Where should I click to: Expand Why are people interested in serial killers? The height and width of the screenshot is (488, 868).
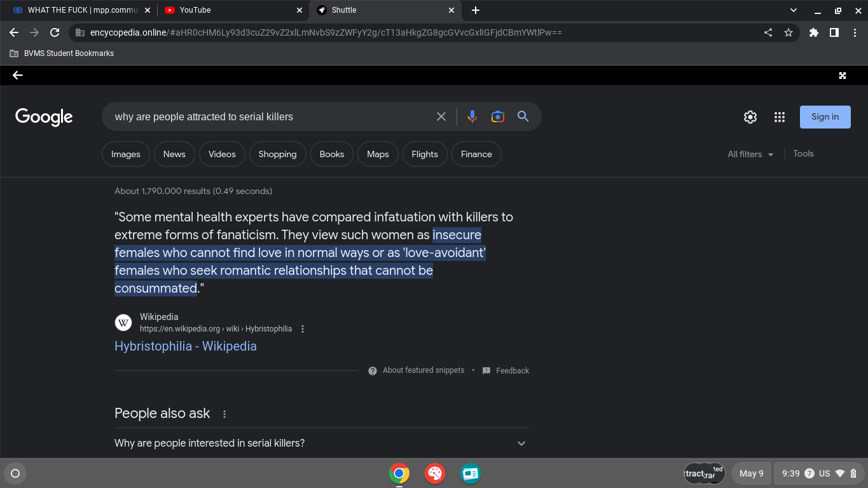[x=322, y=443]
